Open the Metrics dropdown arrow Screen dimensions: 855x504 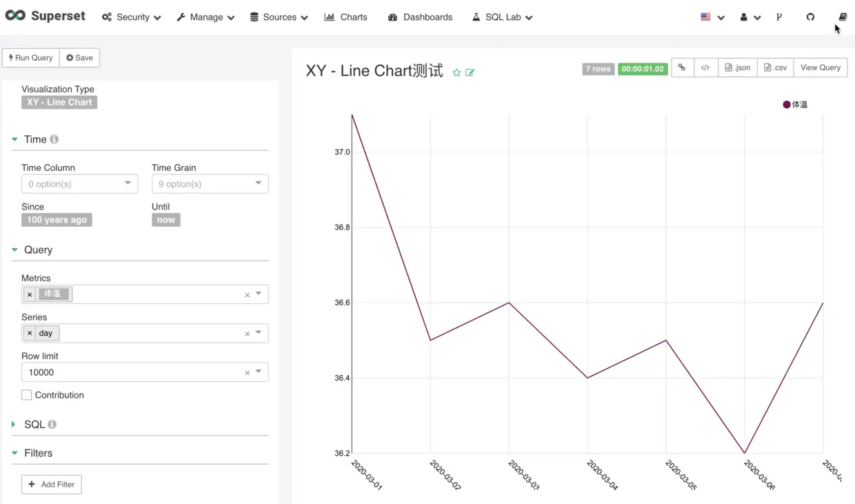259,294
